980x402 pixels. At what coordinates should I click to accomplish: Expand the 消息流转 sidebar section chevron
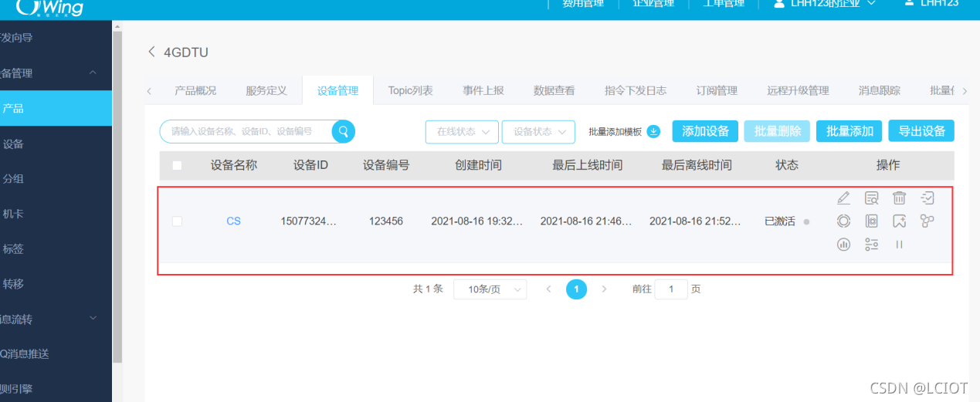[x=93, y=319]
